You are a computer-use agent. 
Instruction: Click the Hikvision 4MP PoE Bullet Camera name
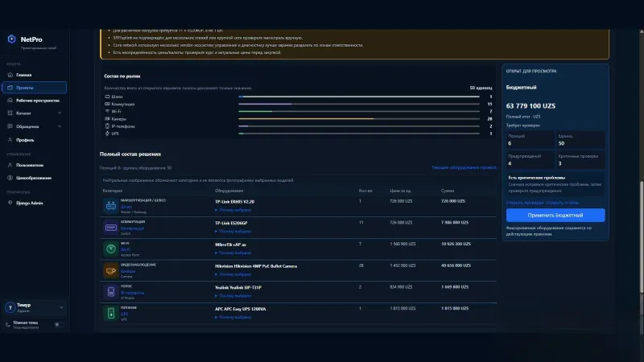tap(256, 266)
